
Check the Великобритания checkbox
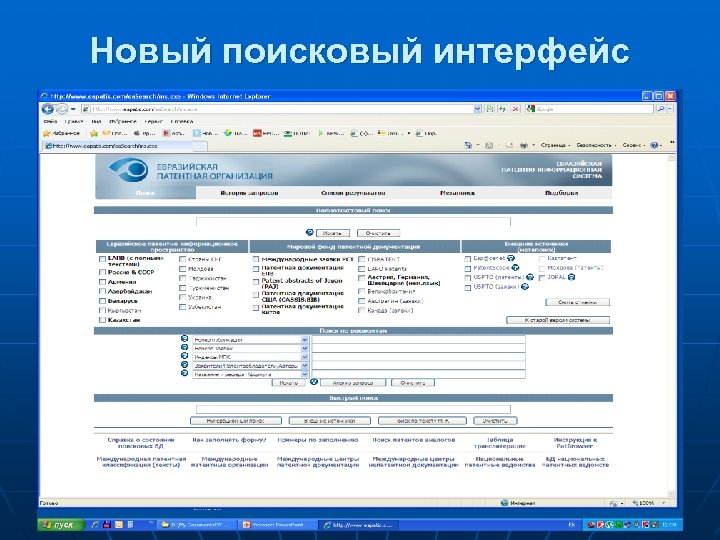361,292
